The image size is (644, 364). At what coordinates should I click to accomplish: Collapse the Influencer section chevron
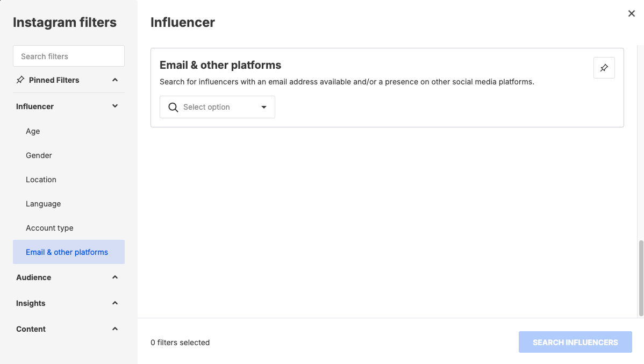click(115, 106)
